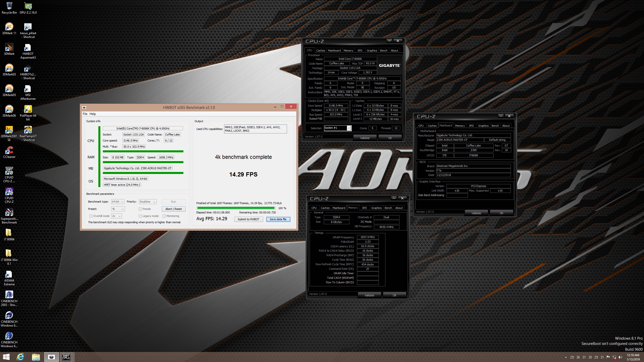Click the taskbar clock showing 12:18 AM

633,357
